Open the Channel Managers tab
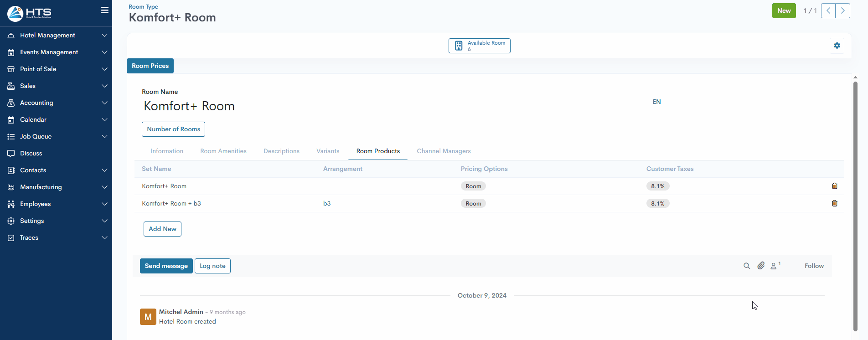 [x=443, y=151]
